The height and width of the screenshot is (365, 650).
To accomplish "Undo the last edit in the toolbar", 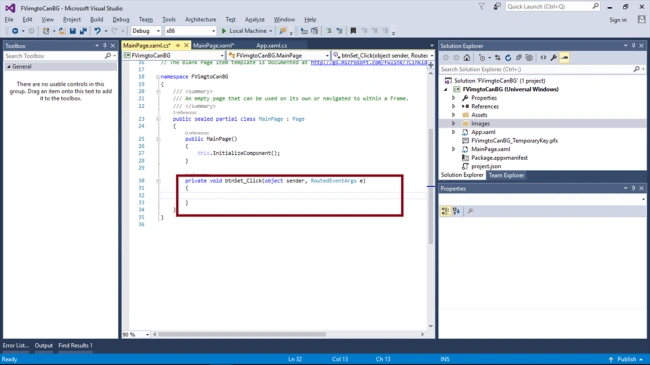I will [x=97, y=31].
